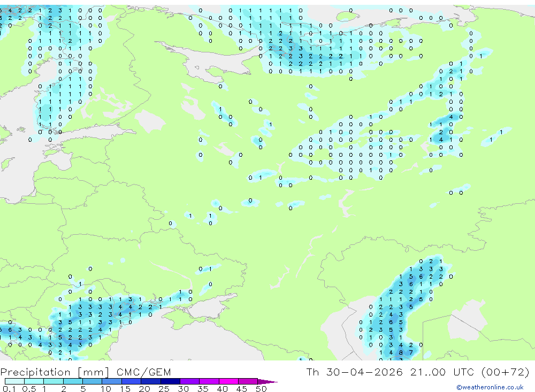Click the '(00+72)' forecast offset text
Screen dimensions: 535x392
pyautogui.click(x=506, y=372)
